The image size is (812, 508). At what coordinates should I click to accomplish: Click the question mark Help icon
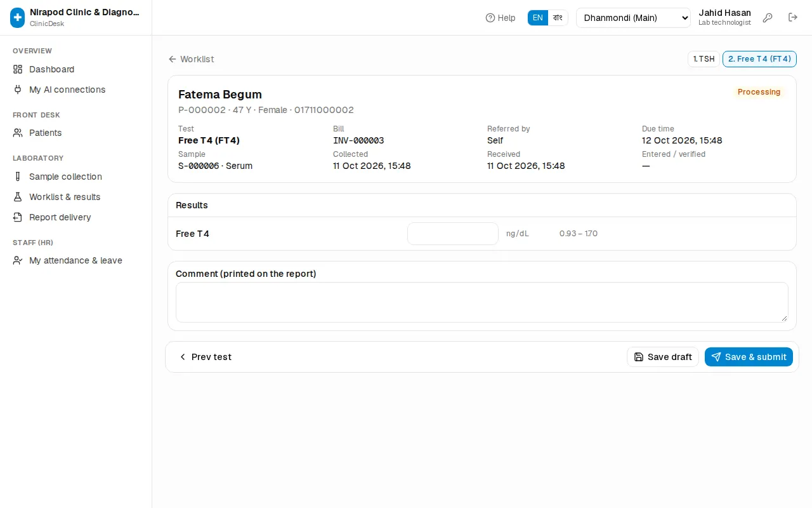490,18
